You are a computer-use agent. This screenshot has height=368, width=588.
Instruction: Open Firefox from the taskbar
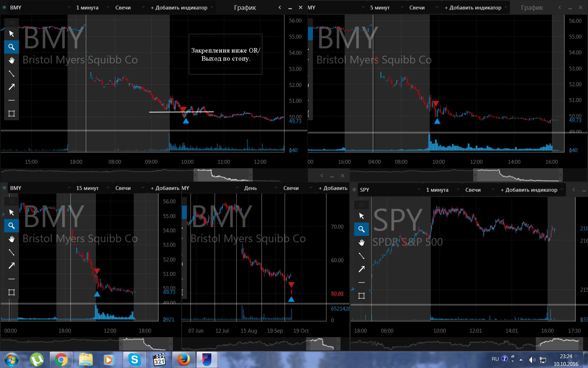pos(183,360)
